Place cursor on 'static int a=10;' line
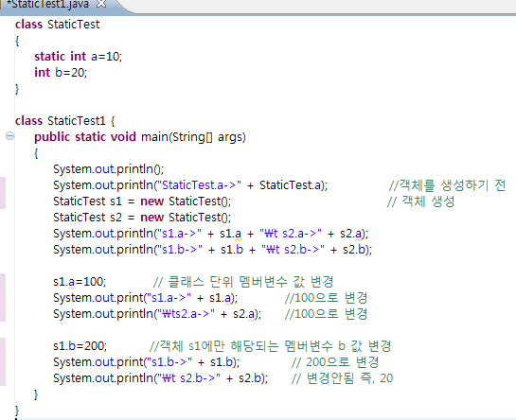Image resolution: width=516 pixels, height=420 pixels. click(79, 57)
